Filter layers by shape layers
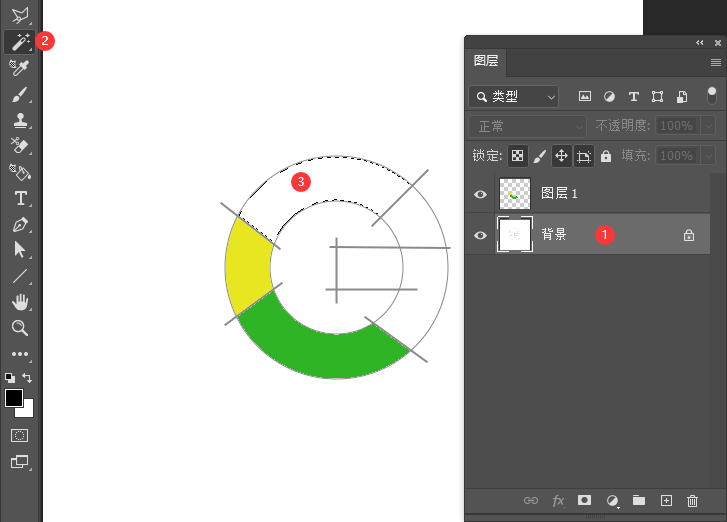 click(x=657, y=96)
